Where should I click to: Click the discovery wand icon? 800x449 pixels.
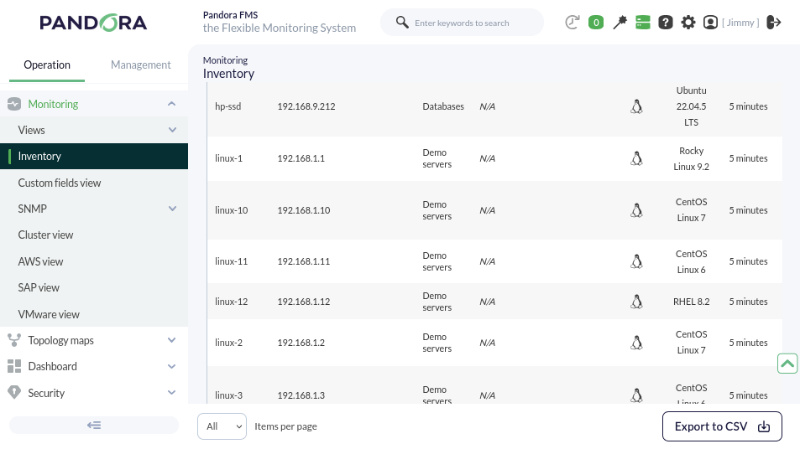619,22
